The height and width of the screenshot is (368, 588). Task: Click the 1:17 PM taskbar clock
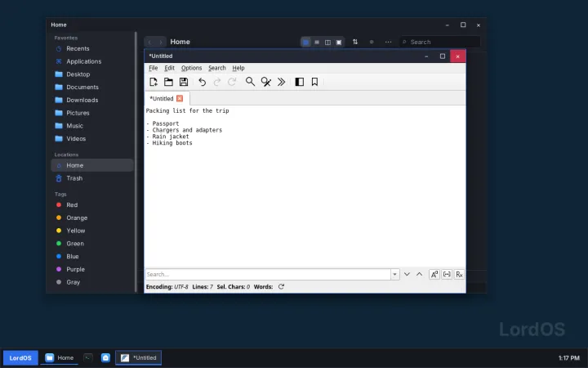click(x=569, y=358)
